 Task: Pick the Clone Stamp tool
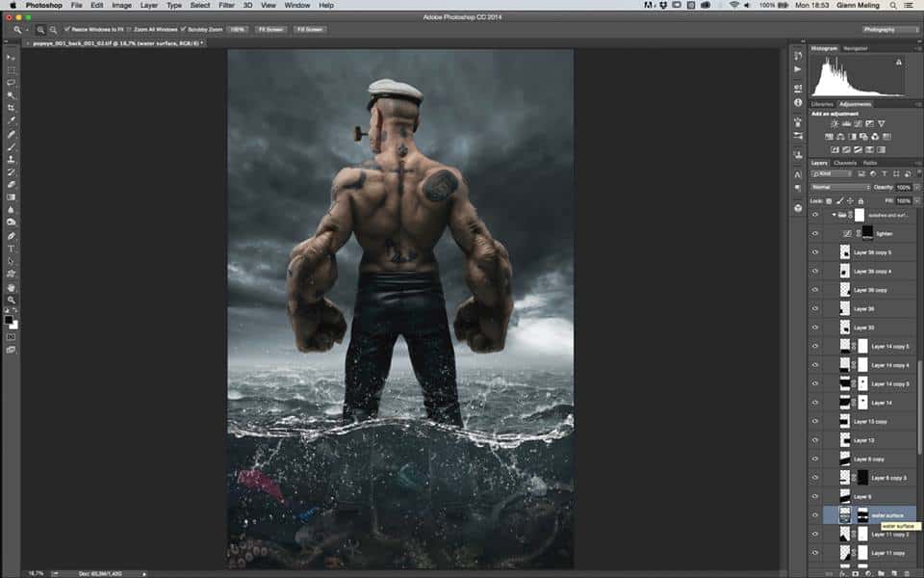point(11,159)
